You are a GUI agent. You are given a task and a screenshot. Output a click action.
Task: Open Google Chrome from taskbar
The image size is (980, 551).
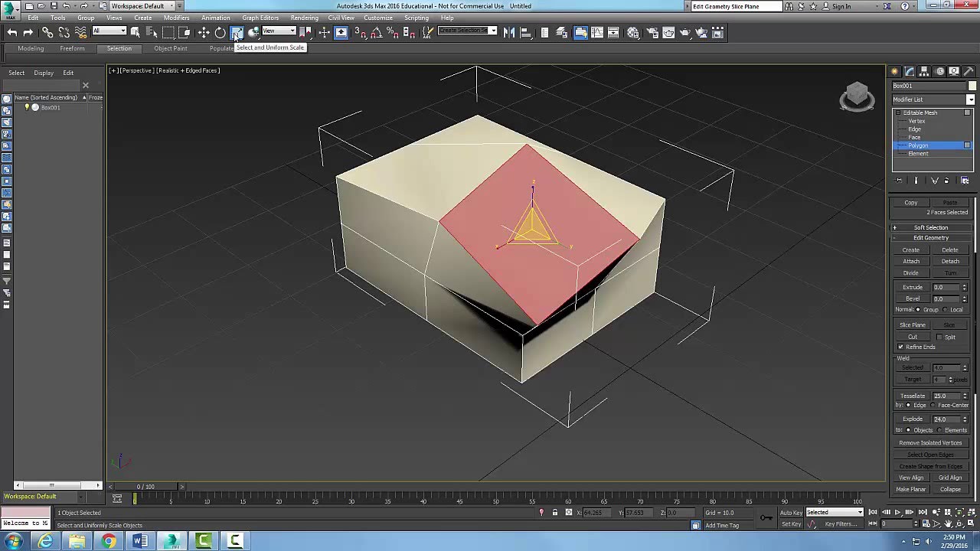(109, 541)
